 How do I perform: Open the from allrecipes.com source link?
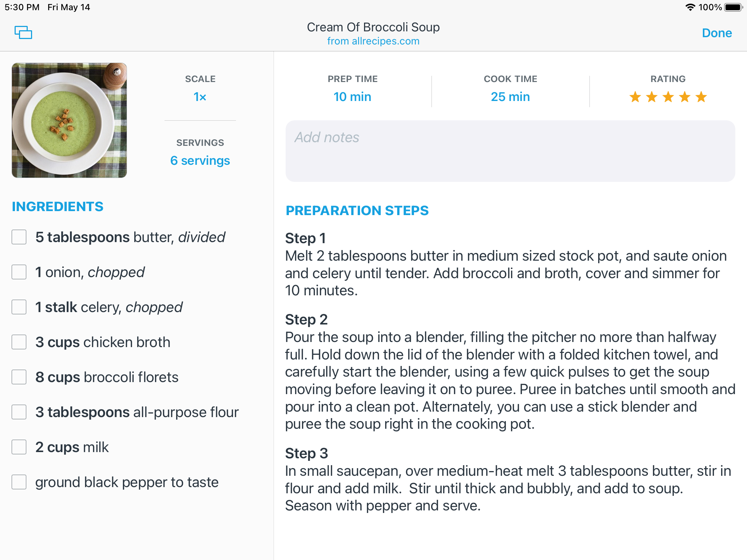click(373, 41)
